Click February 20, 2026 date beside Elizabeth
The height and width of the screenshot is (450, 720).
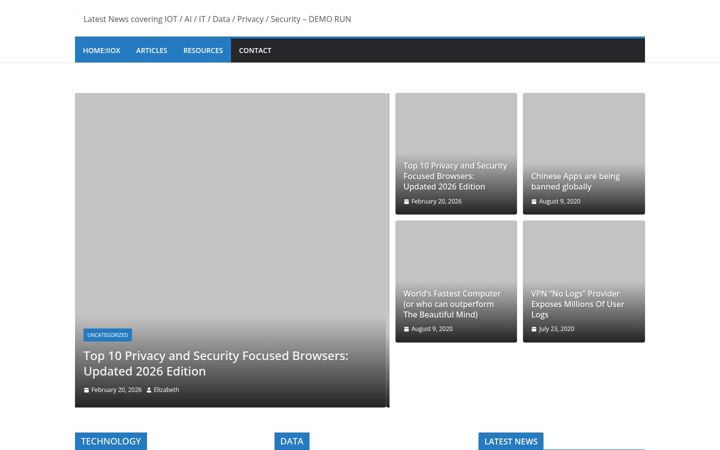point(116,390)
